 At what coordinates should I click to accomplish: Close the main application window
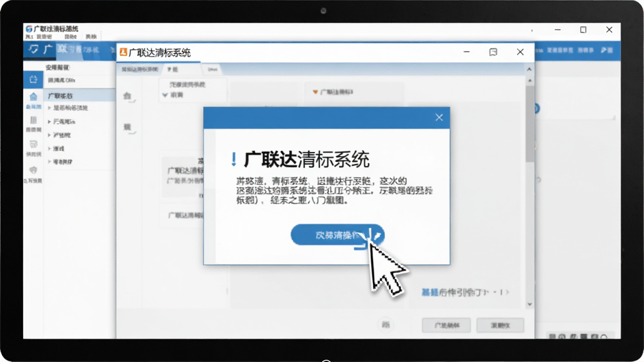(x=609, y=30)
